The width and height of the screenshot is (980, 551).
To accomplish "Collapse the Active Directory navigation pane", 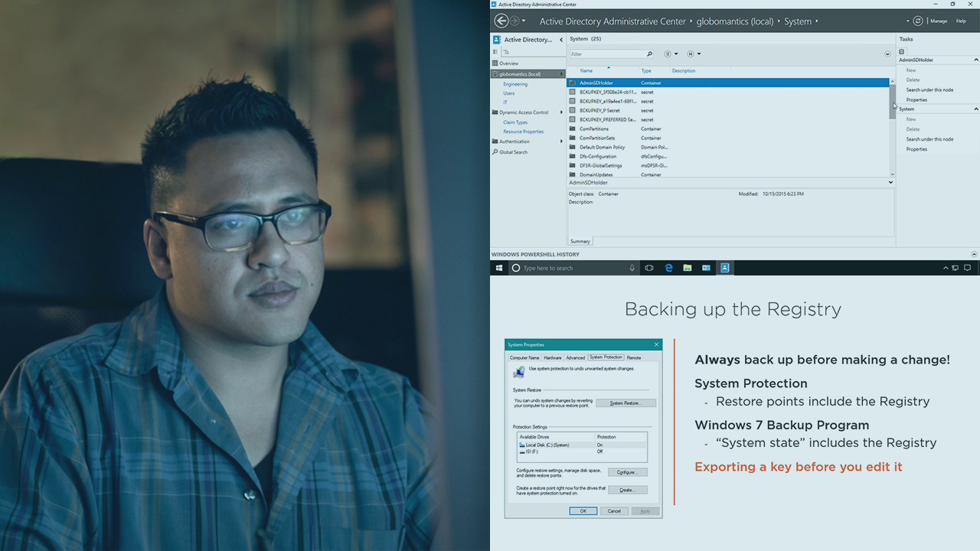I will [x=561, y=40].
